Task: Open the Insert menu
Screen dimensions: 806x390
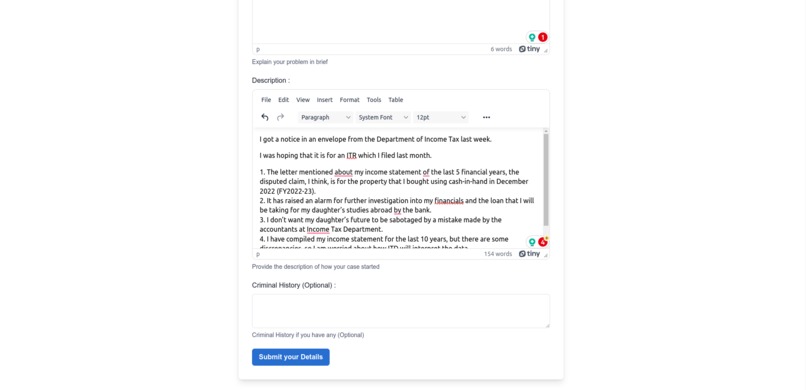Action: coord(324,100)
